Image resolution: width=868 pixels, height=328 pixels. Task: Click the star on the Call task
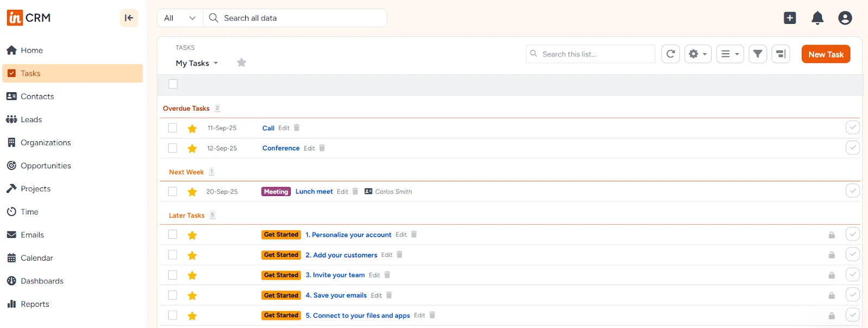(192, 129)
